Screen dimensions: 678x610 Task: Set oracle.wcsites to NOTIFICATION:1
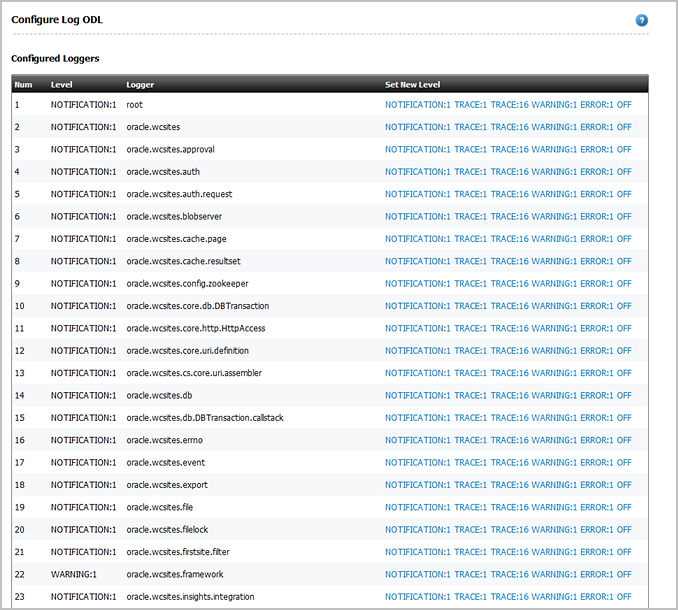pyautogui.click(x=418, y=127)
